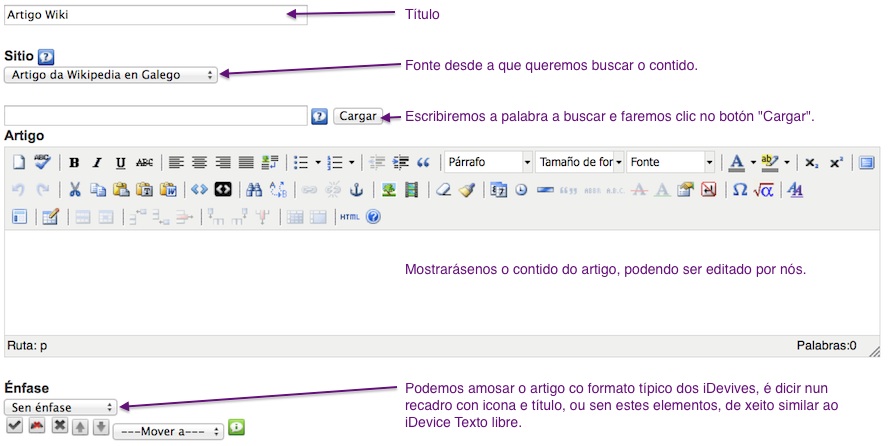Image resolution: width=888 pixels, height=446 pixels.
Task: Open the Sitio source dropdown
Action: [111, 75]
